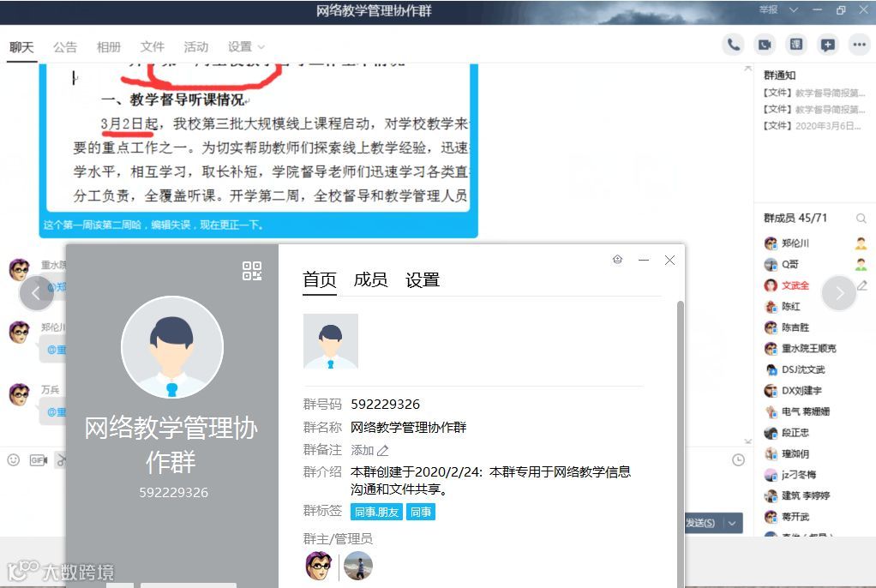Click the invite members plus icon
This screenshot has height=588, width=876.
(x=827, y=45)
